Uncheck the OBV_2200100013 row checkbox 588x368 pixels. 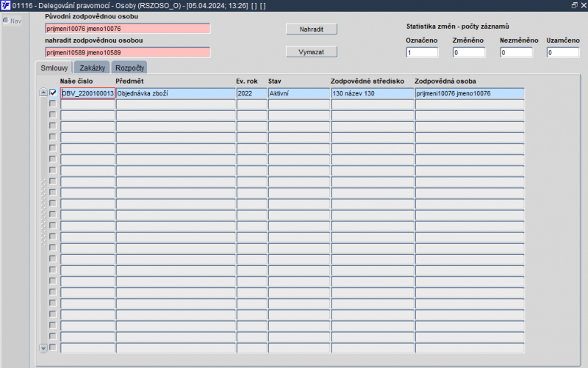(53, 93)
